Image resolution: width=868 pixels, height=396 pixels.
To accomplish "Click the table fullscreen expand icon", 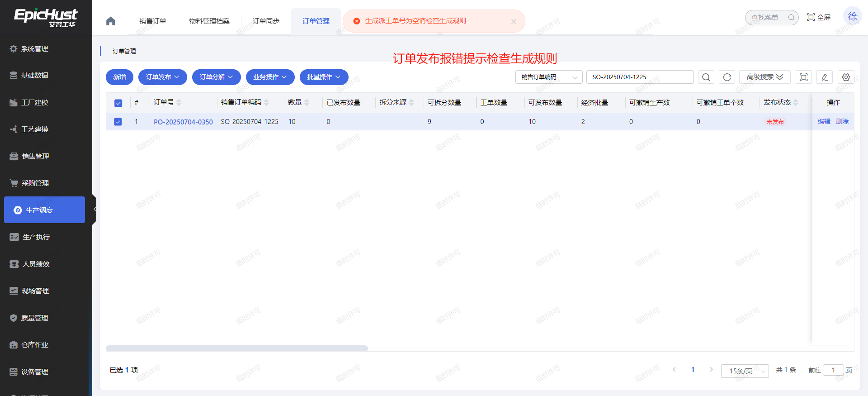I will 803,77.
